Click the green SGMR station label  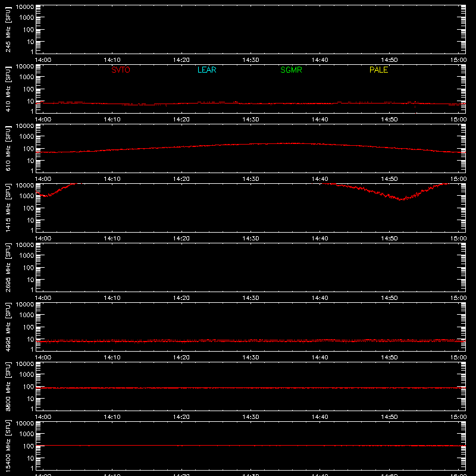tap(291, 70)
